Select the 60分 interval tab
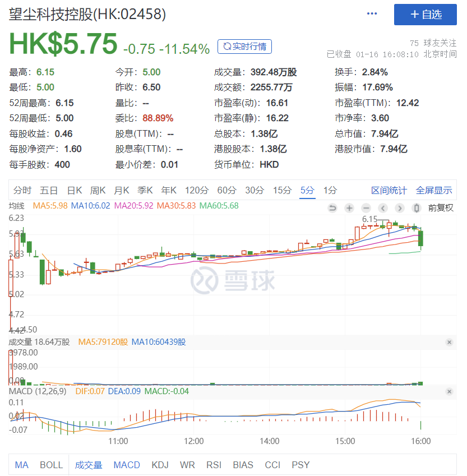The width and height of the screenshot is (467, 476). tap(227, 190)
